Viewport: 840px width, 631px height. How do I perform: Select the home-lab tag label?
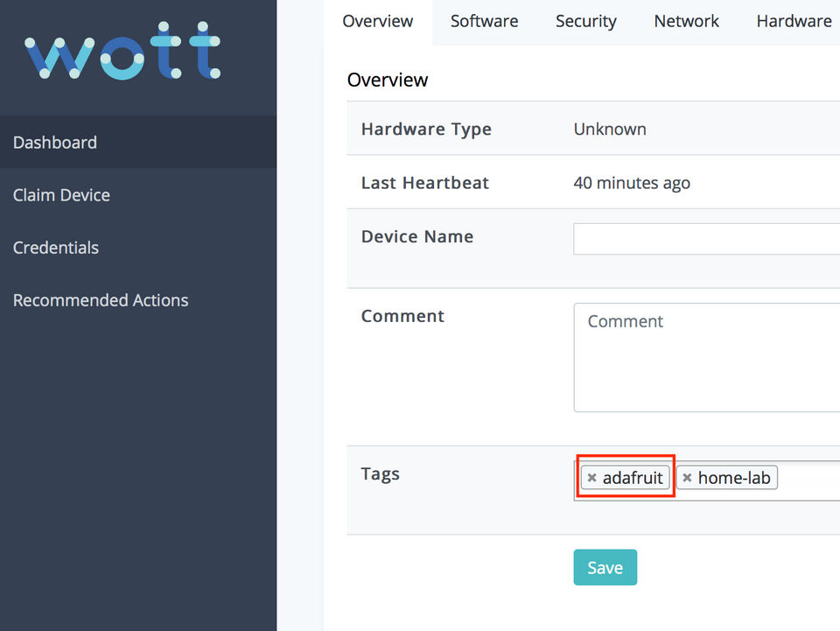click(734, 478)
